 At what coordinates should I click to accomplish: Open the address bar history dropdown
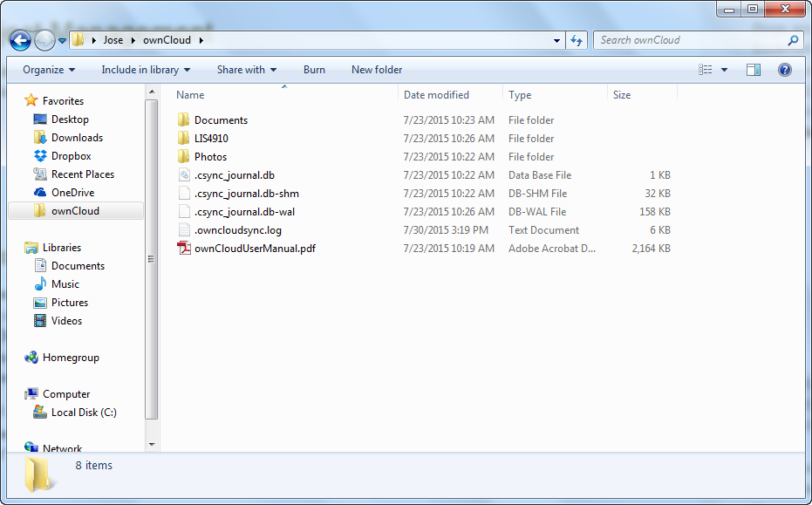pos(556,40)
